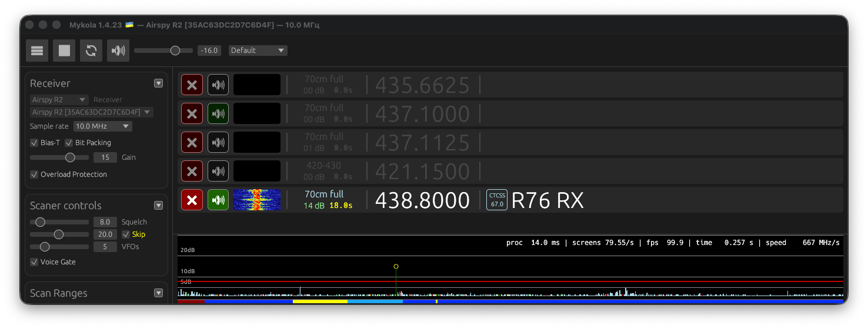Click the refresh arrows icon in toolbar

tap(91, 51)
